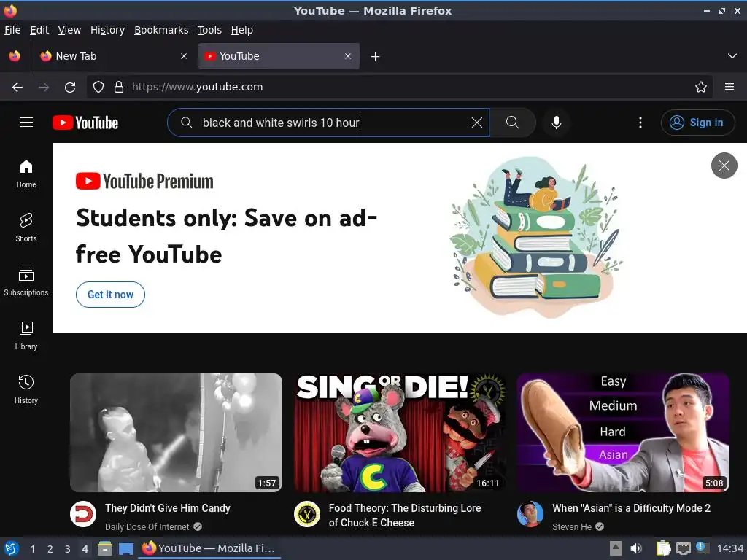Viewport: 747px width, 560px height.
Task: Open History in sidebar
Action: click(26, 389)
